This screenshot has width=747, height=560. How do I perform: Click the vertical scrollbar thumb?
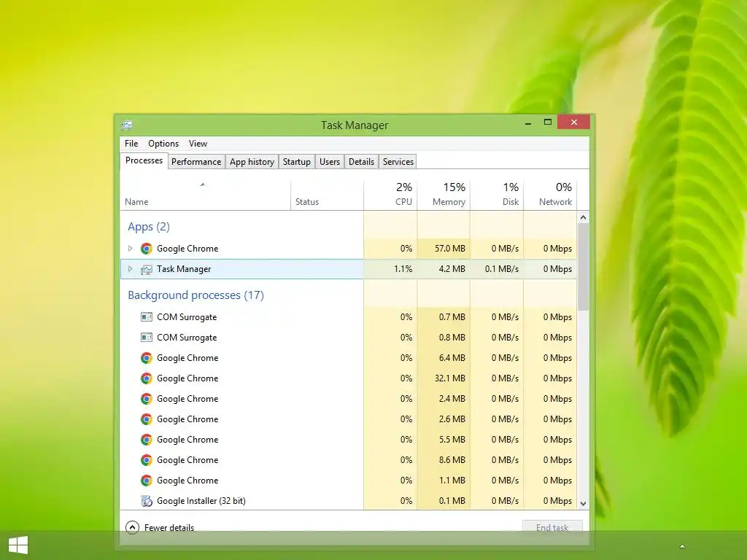[x=583, y=267]
